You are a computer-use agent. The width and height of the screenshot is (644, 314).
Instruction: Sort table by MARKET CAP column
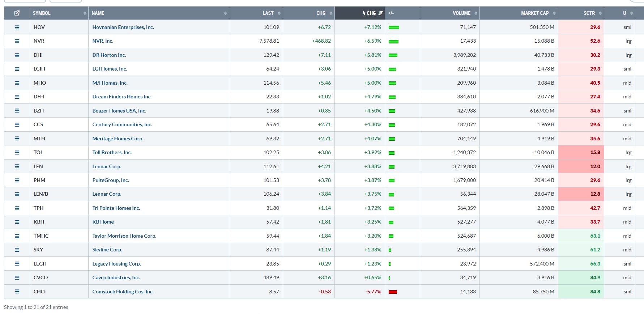tap(534, 13)
